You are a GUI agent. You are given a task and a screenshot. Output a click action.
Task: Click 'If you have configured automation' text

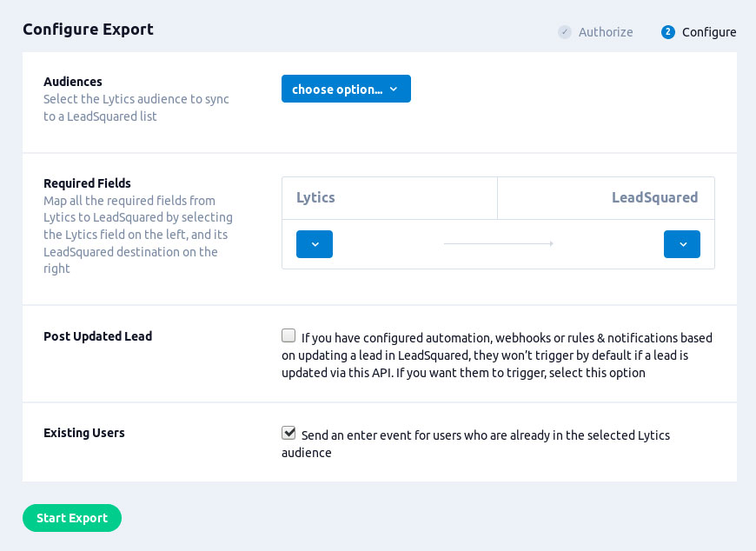497,355
